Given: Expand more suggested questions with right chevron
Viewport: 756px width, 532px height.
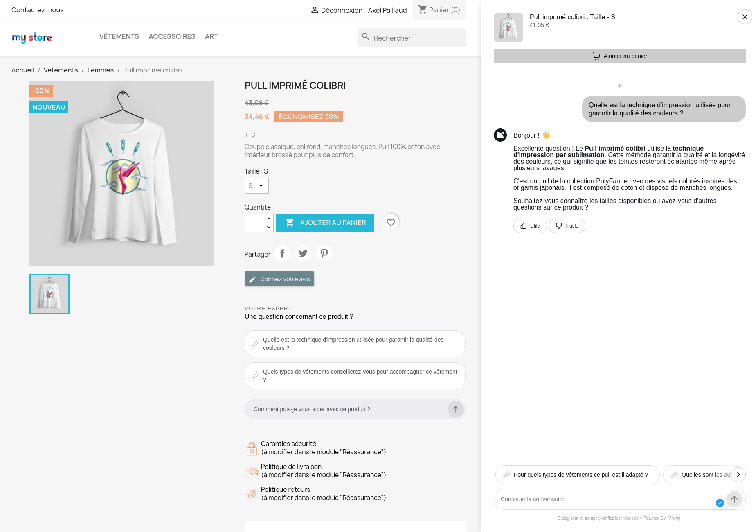Looking at the screenshot, I should pyautogui.click(x=738, y=475).
